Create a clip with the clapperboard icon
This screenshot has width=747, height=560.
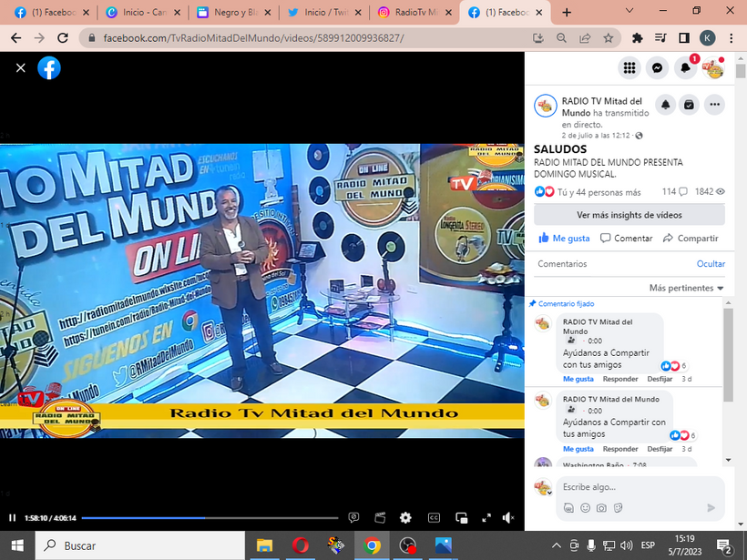coord(380,517)
